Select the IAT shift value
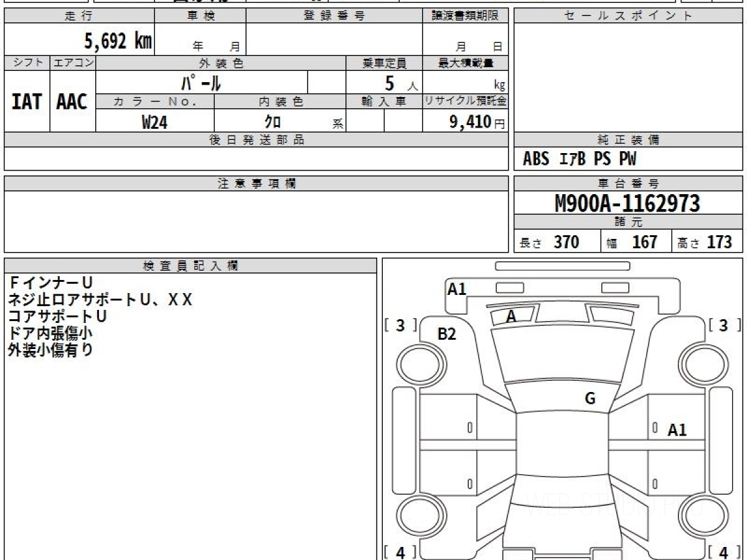 pos(27,101)
